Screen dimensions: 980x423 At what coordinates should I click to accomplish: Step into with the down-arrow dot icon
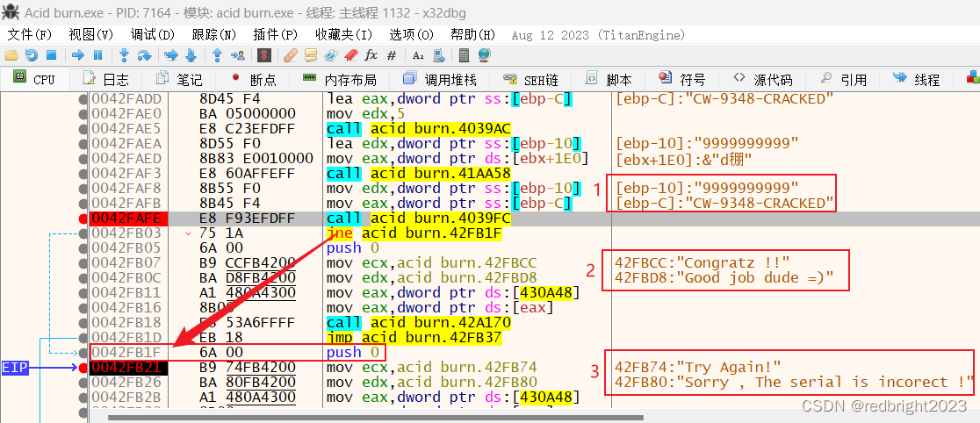[x=125, y=55]
